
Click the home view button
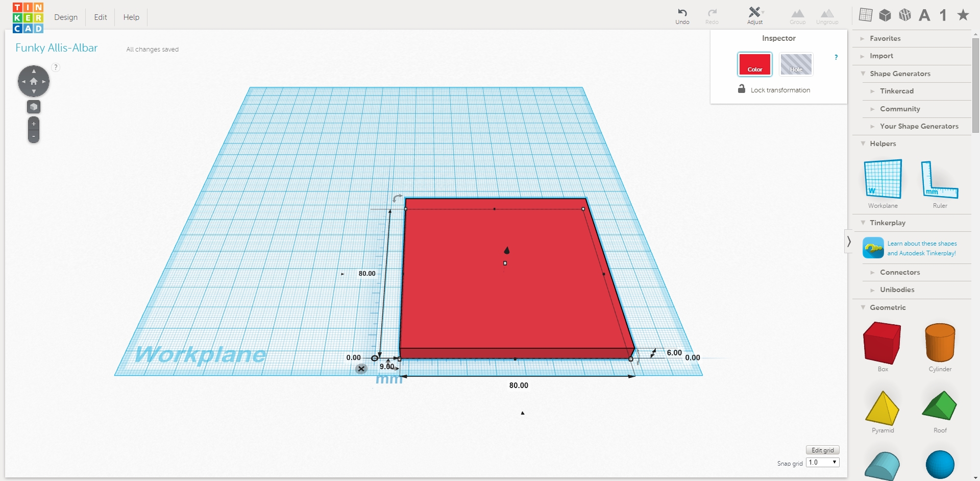(34, 81)
